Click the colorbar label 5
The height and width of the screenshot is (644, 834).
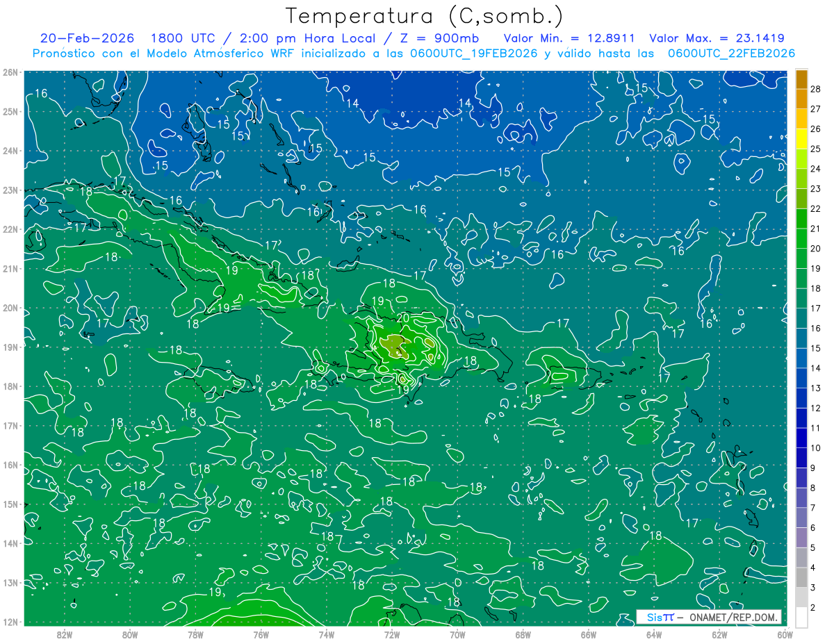813,548
